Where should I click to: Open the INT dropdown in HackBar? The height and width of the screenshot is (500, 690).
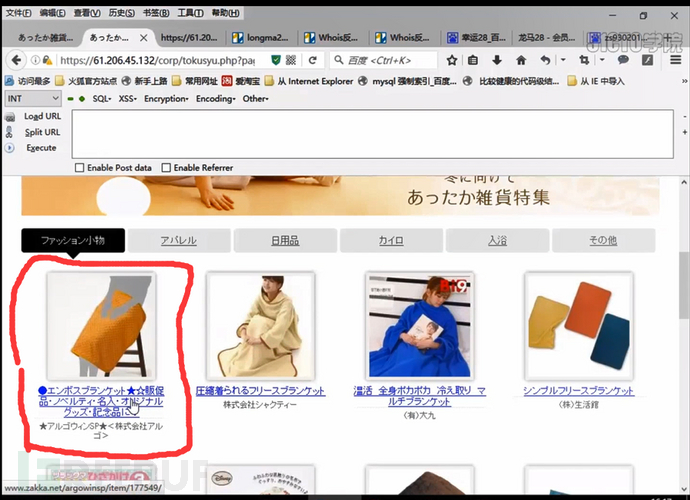click(33, 99)
